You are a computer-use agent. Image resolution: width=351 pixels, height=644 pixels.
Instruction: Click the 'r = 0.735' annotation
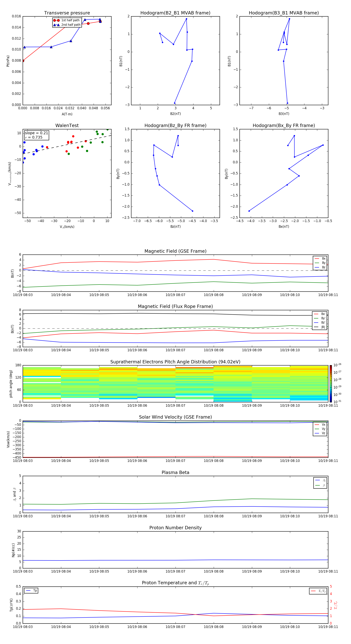coord(34,137)
